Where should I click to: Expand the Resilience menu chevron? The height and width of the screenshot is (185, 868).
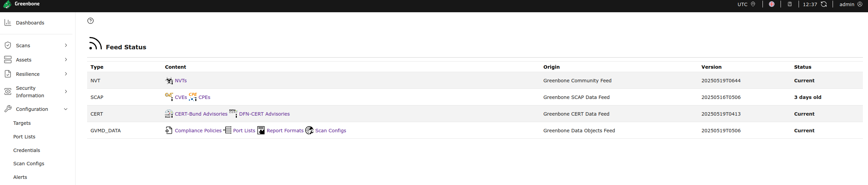point(66,74)
